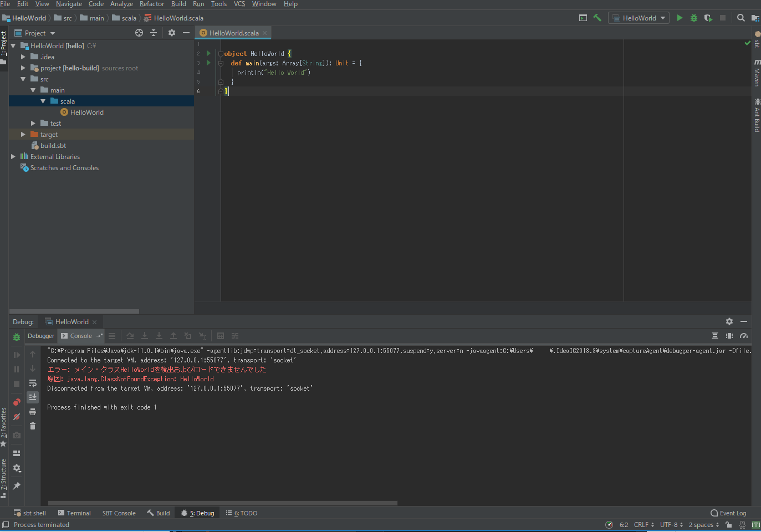Enable scroll to end in console output
The height and width of the screenshot is (532, 761).
click(33, 396)
